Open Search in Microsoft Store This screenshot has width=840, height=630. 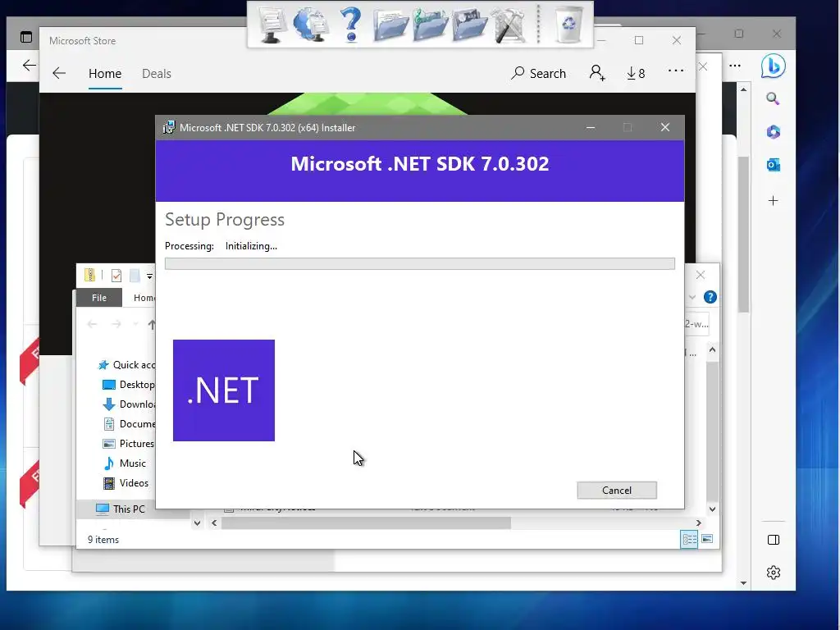pos(538,73)
